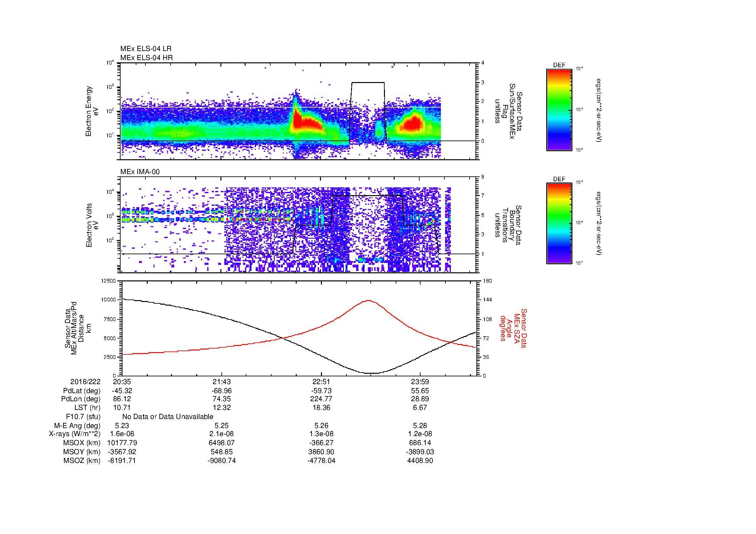Click MSOX value '-366.27'
This screenshot has width=756, height=534.
click(x=321, y=443)
